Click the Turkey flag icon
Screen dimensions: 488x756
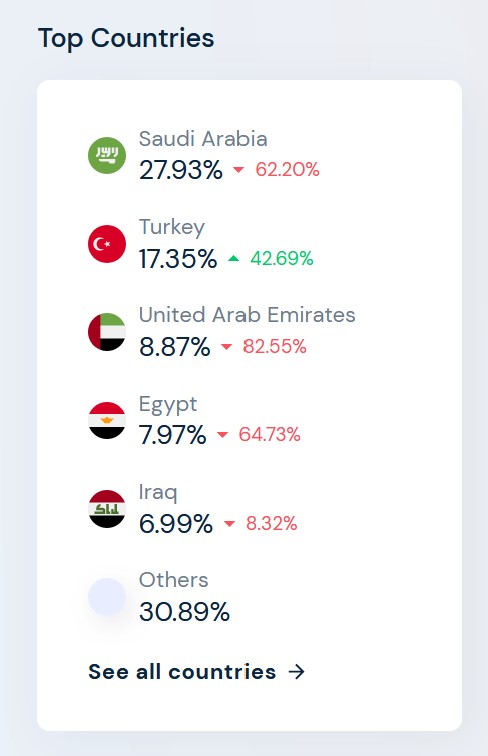[x=107, y=244]
